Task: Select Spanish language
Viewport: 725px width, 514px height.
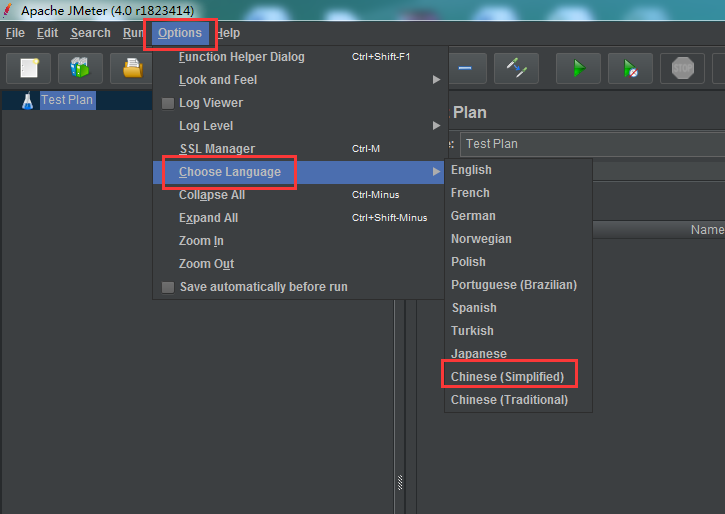Action: 518,308
